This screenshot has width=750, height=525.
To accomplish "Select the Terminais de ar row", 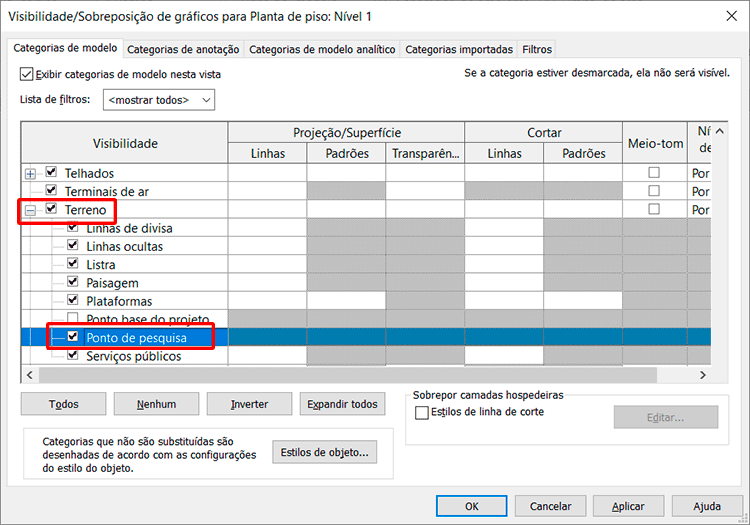I will (107, 191).
